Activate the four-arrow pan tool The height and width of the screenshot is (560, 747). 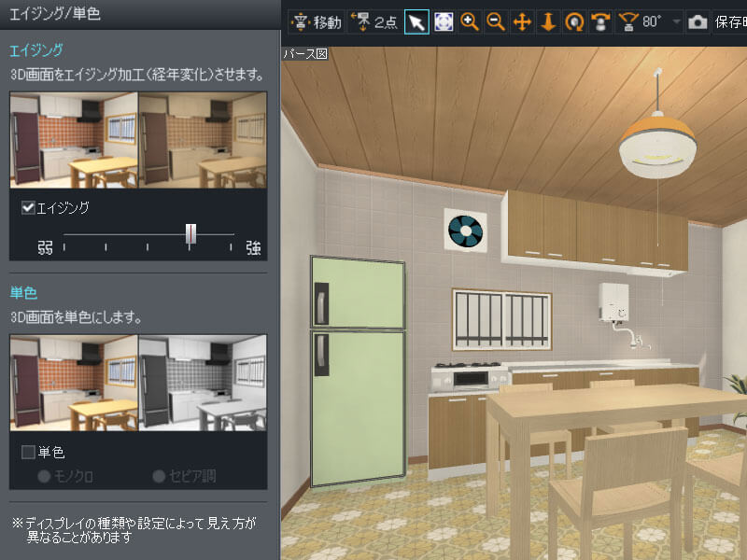tap(522, 21)
